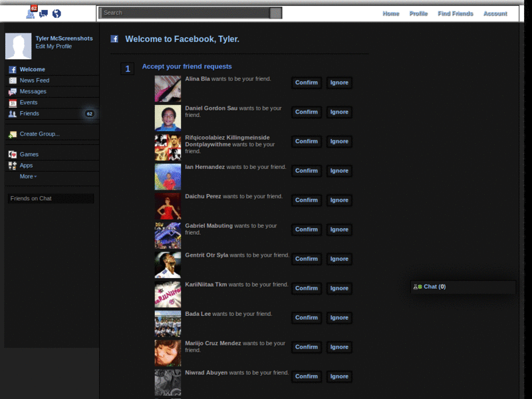The height and width of the screenshot is (399, 532).
Task: Open Alina Bla's profile photo
Action: [x=168, y=88]
